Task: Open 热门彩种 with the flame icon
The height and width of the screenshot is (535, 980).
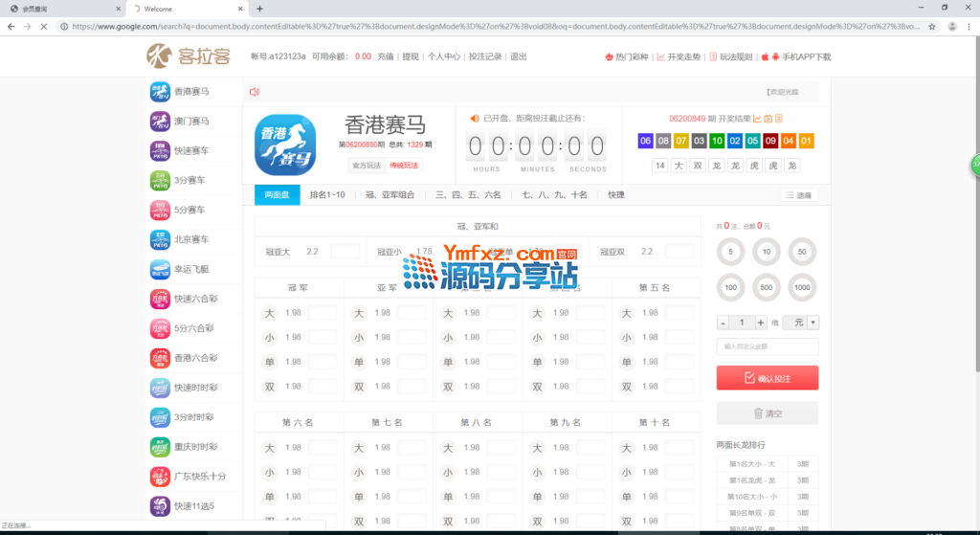Action: tap(627, 56)
